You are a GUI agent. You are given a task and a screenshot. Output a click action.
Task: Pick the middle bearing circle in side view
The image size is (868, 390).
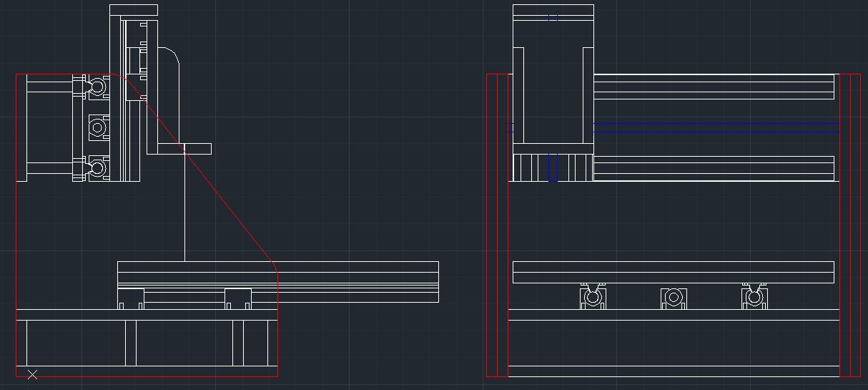pyautogui.click(x=97, y=127)
